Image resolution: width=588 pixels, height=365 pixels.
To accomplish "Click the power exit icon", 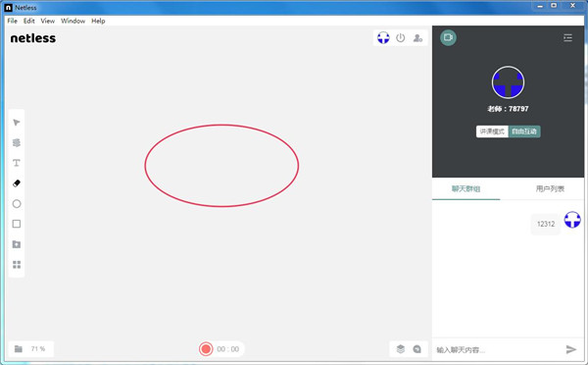I will click(x=401, y=38).
